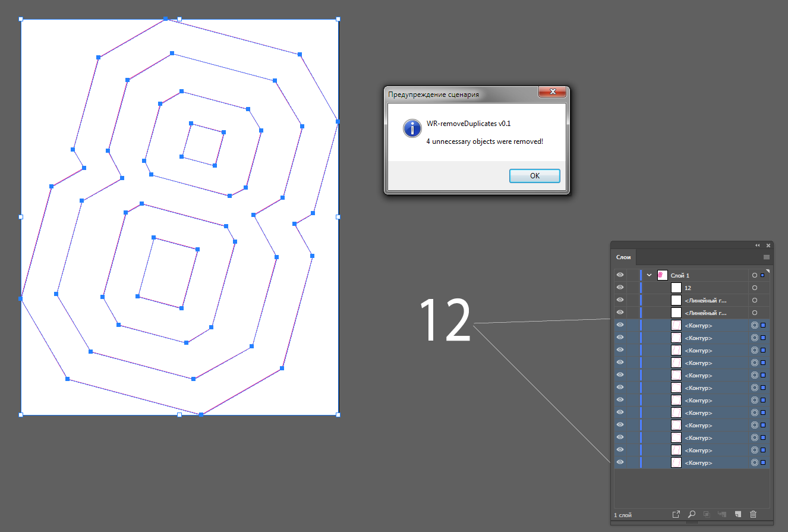The image size is (788, 532).
Task: Click target circle of Слой 1
Action: tap(755, 275)
